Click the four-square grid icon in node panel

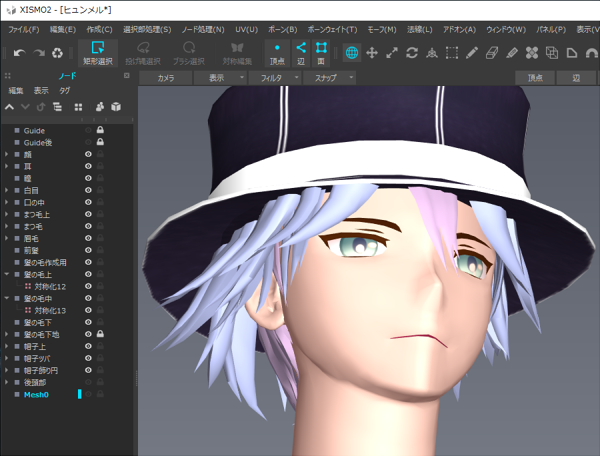[x=78, y=107]
